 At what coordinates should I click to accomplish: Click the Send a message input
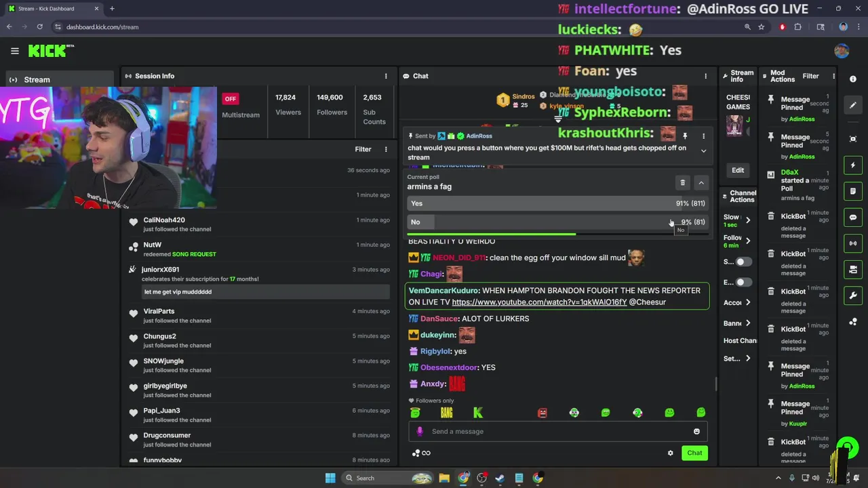coord(557,432)
